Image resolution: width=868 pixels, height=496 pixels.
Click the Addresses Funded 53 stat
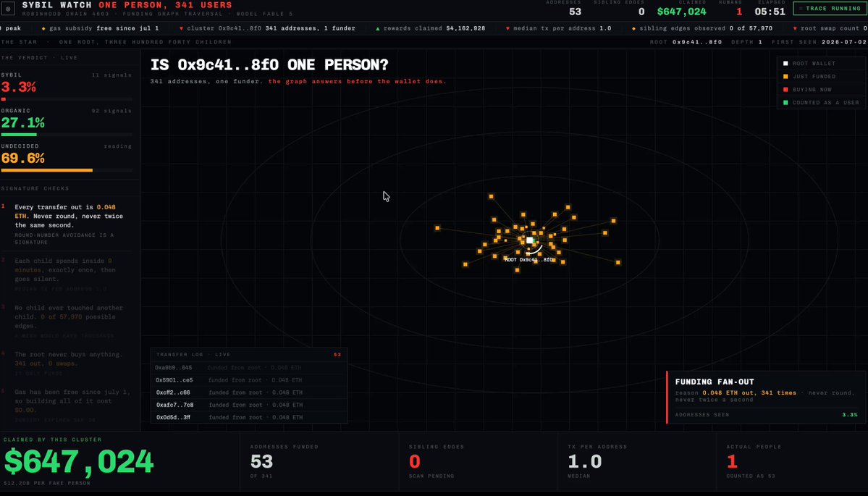[262, 462]
